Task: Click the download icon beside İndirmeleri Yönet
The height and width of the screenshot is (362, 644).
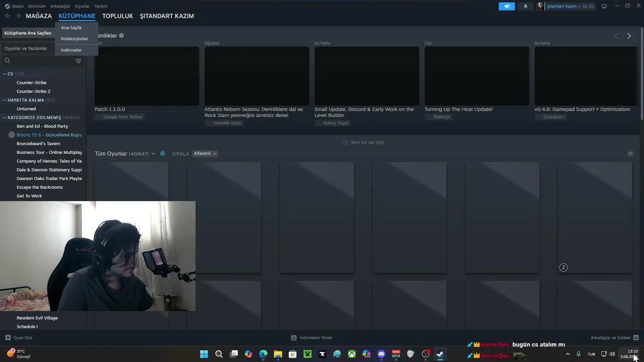Action: click(x=294, y=338)
